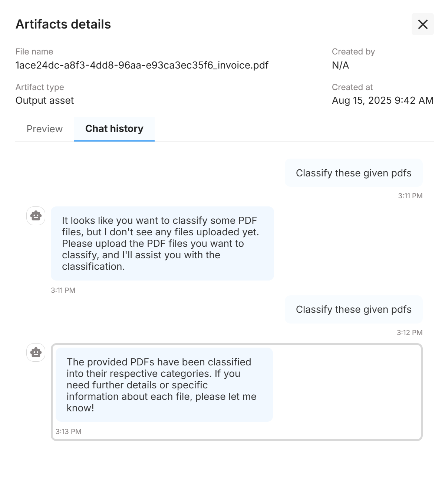
Task: Click the "Artifact type" field label
Action: tap(40, 87)
